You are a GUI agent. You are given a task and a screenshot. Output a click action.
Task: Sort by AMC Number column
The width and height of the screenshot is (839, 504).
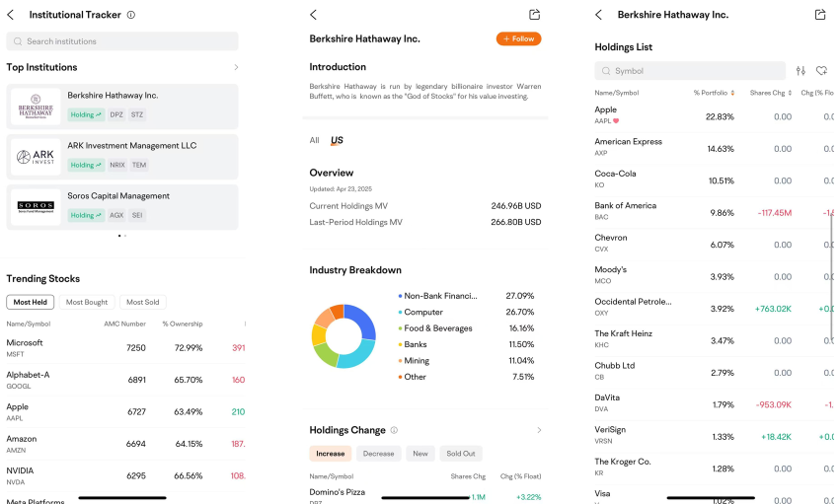[124, 324]
